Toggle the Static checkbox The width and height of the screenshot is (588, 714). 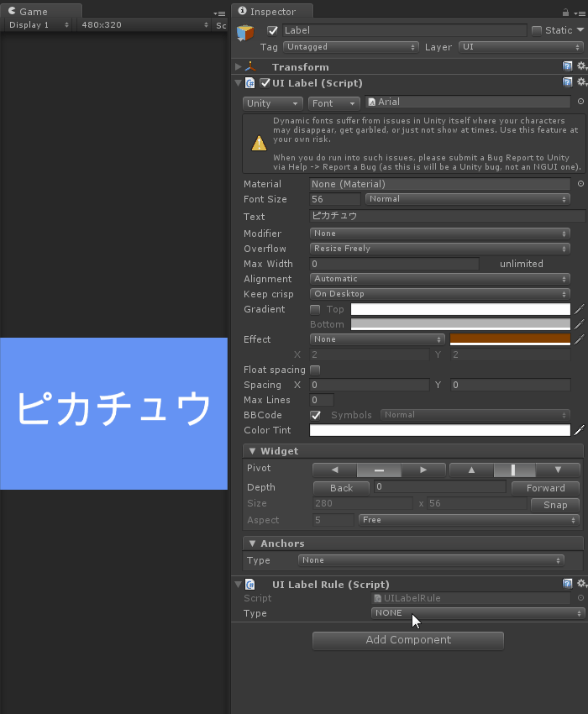click(x=537, y=30)
